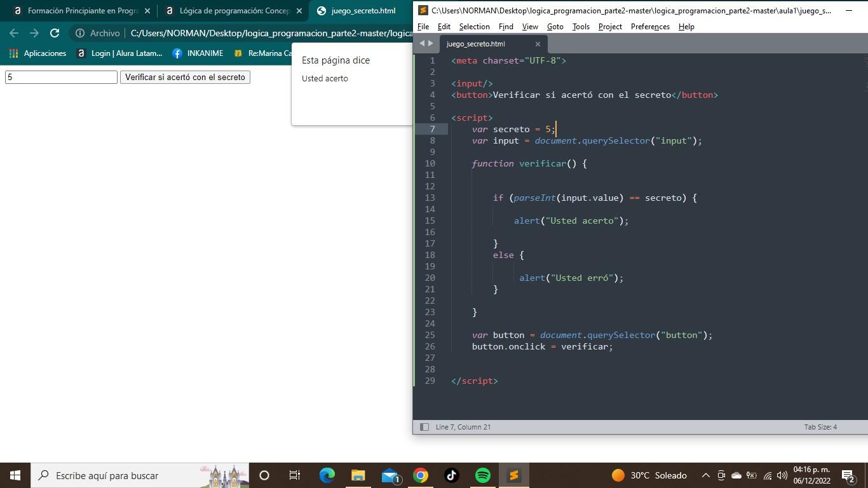This screenshot has width=868, height=488.
Task: Open the Tools menu
Action: pos(581,27)
